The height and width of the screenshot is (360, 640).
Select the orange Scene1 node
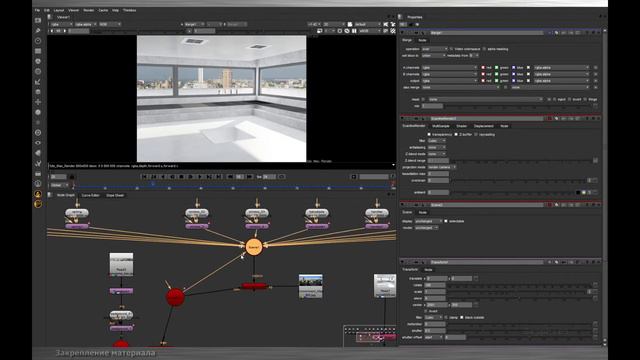254,247
